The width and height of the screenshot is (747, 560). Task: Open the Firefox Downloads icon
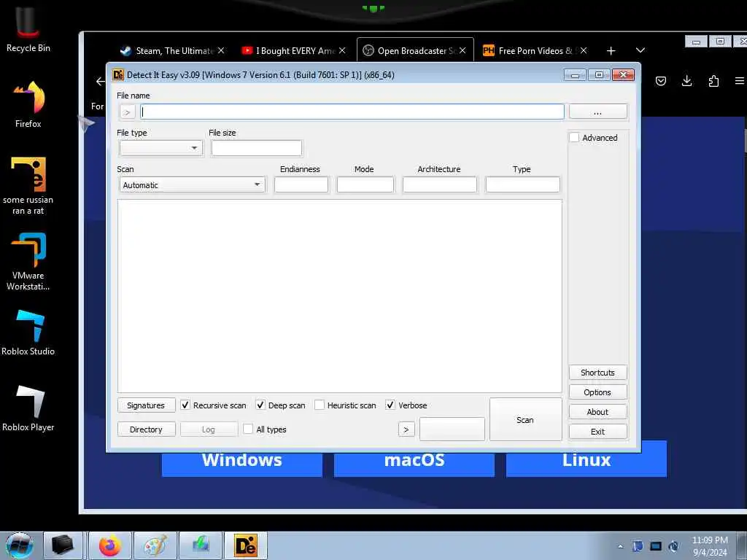686,81
